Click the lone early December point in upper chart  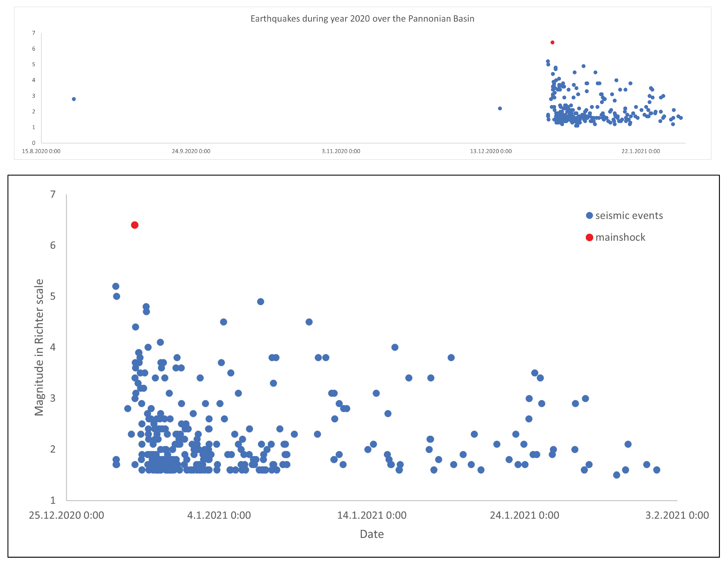pos(500,108)
